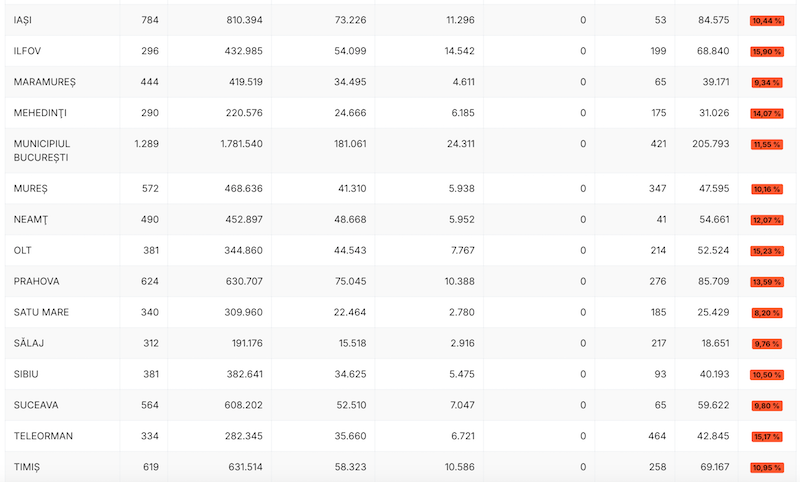800x482 pixels.
Task: Click the SATU MARE row label
Action: (x=41, y=312)
